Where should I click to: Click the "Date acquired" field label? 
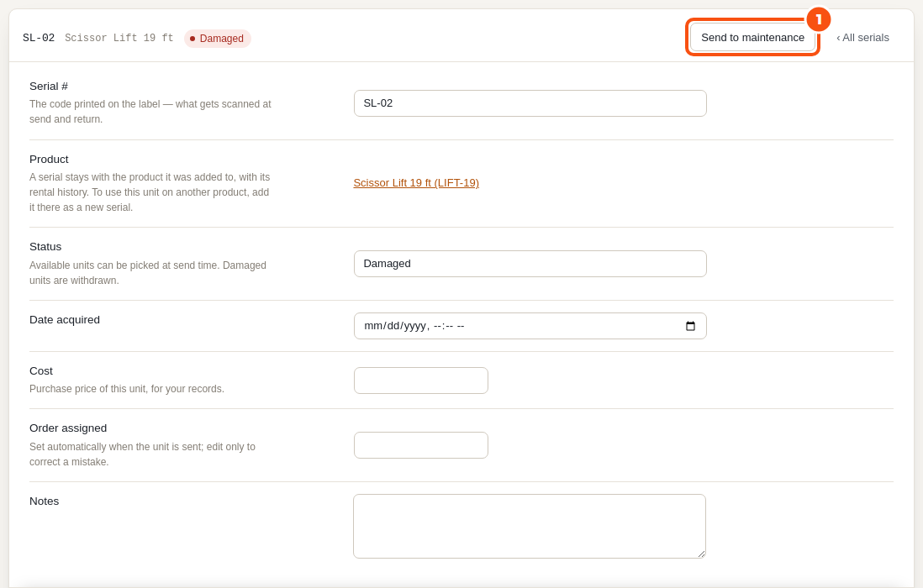65,320
